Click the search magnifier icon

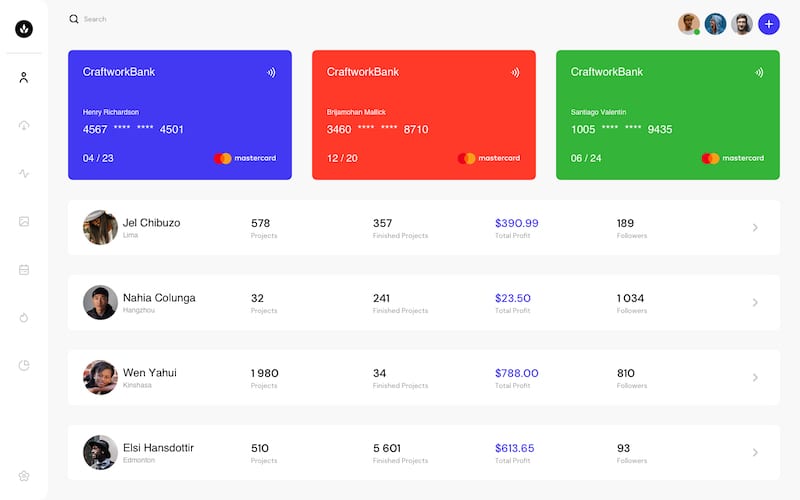click(74, 19)
